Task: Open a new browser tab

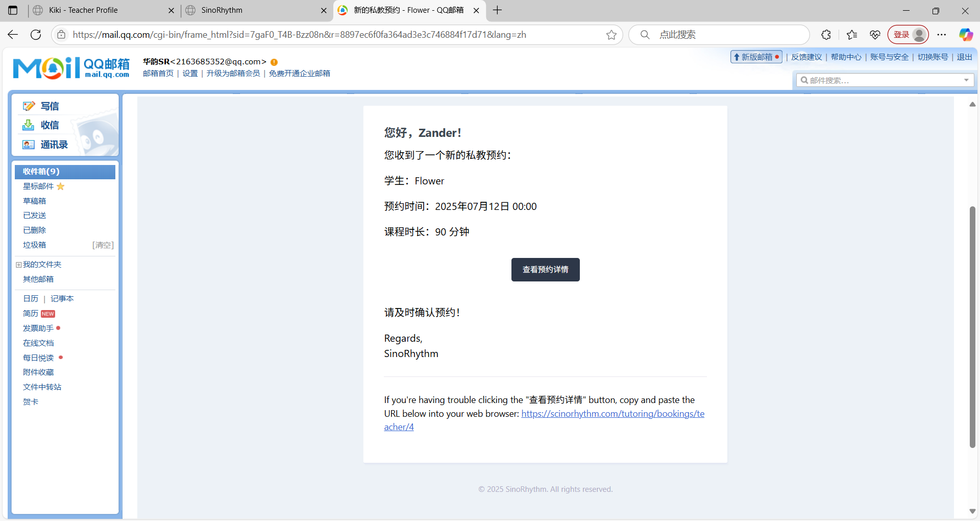Action: [x=498, y=10]
